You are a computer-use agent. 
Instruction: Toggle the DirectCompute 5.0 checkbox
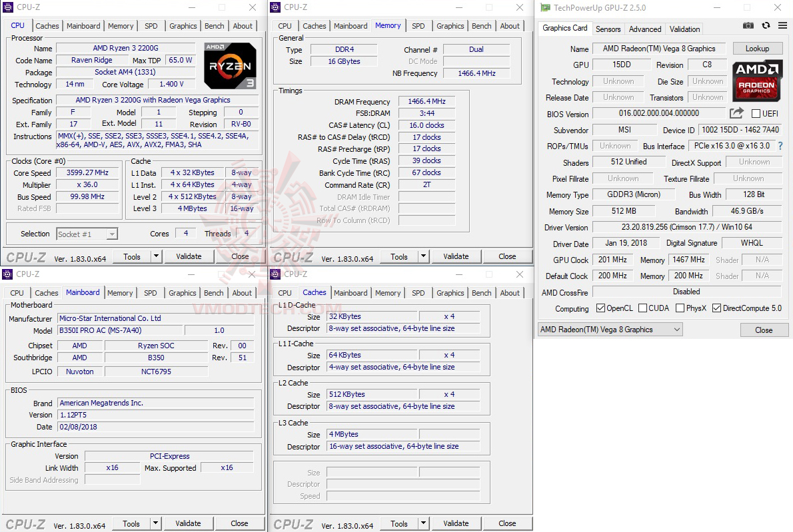click(x=716, y=308)
